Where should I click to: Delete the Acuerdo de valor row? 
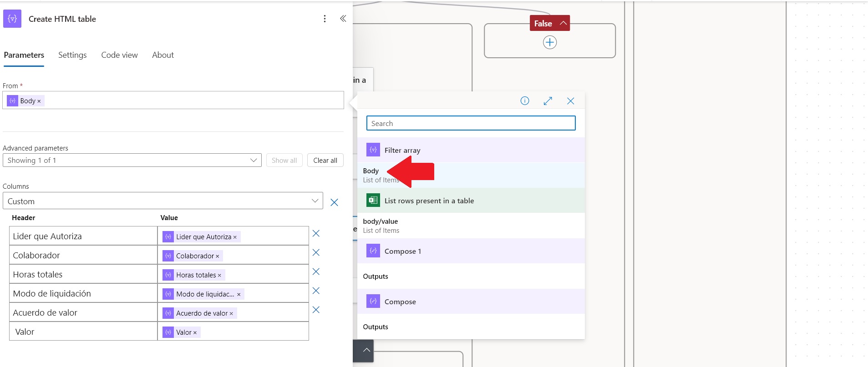click(316, 310)
